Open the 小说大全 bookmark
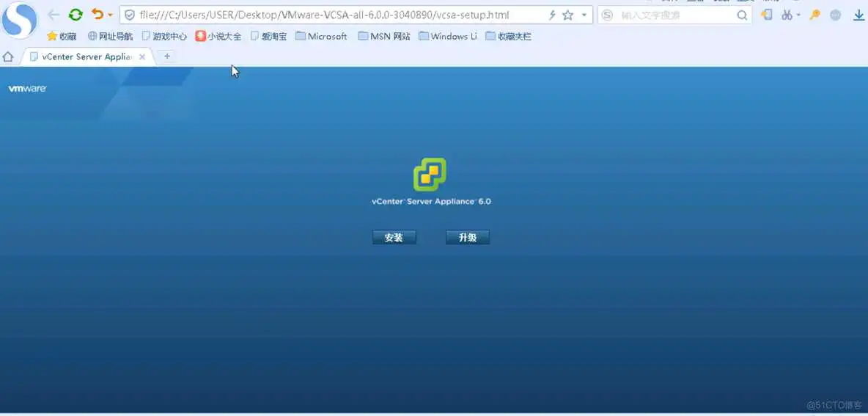The width and height of the screenshot is (868, 416). 218,37
